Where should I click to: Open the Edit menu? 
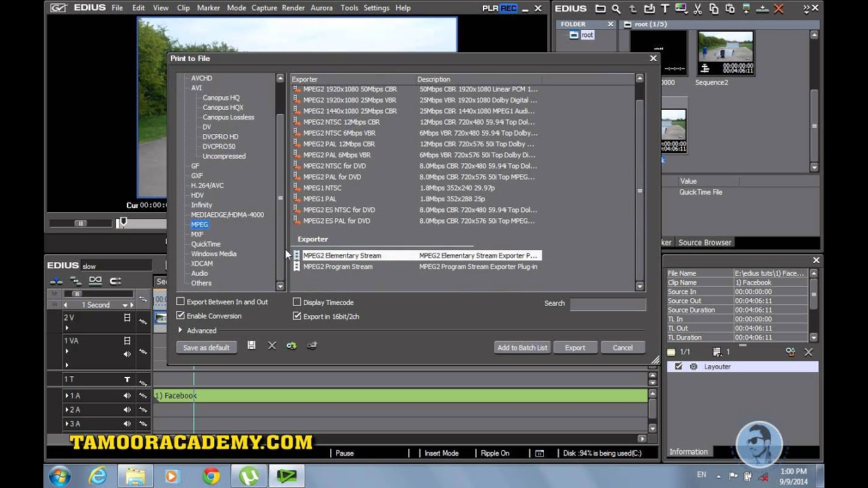click(x=138, y=8)
